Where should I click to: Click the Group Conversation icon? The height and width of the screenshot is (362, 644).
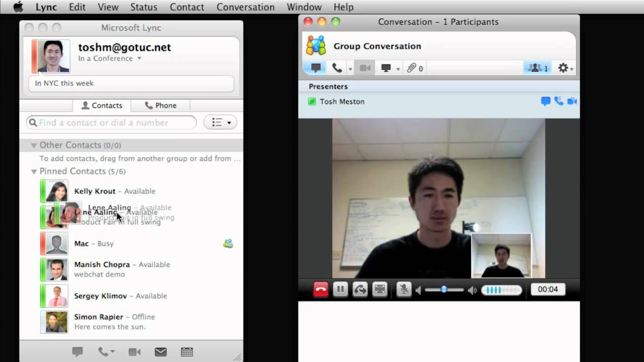point(316,46)
